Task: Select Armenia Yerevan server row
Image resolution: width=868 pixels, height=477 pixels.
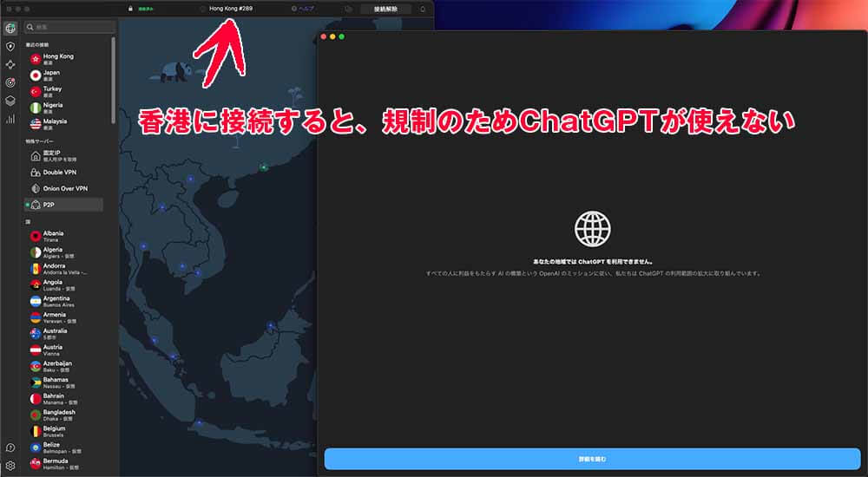Action: 63,317
